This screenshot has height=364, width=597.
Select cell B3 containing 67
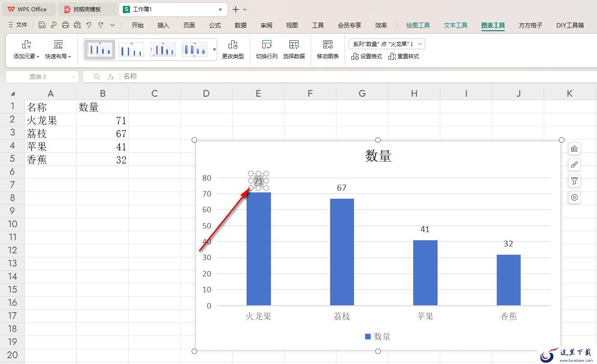click(x=103, y=134)
